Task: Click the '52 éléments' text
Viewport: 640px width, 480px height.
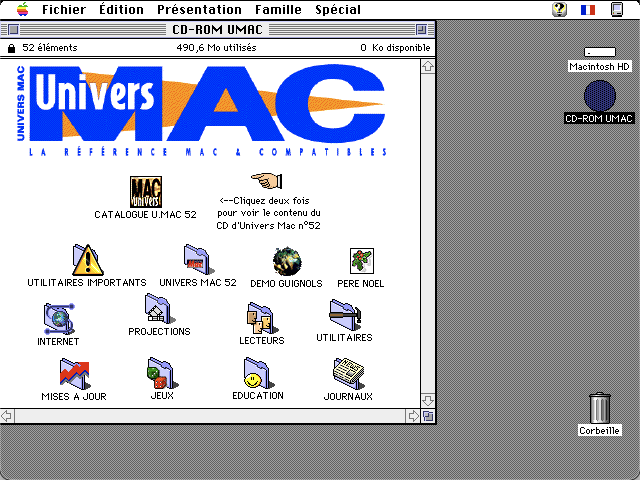Action: pos(49,48)
